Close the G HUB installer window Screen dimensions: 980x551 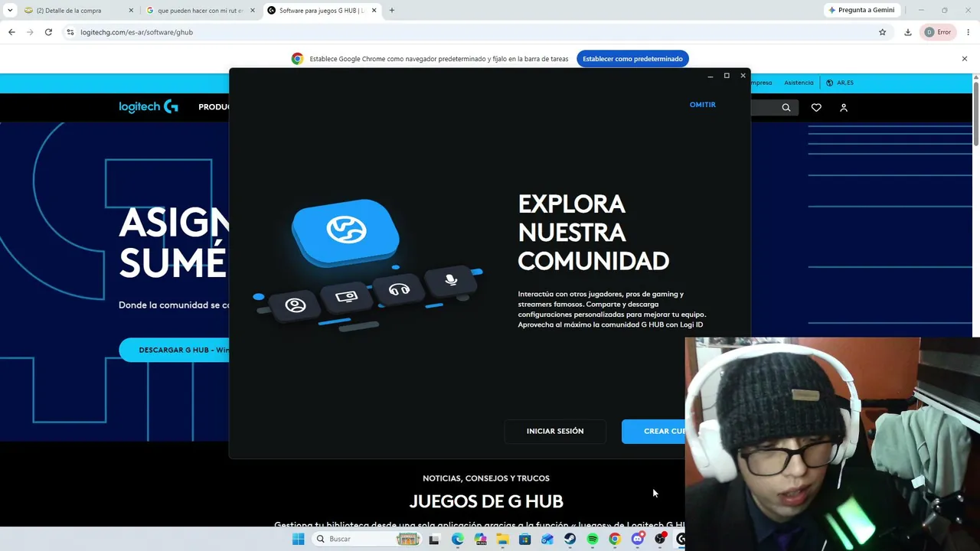743,76
